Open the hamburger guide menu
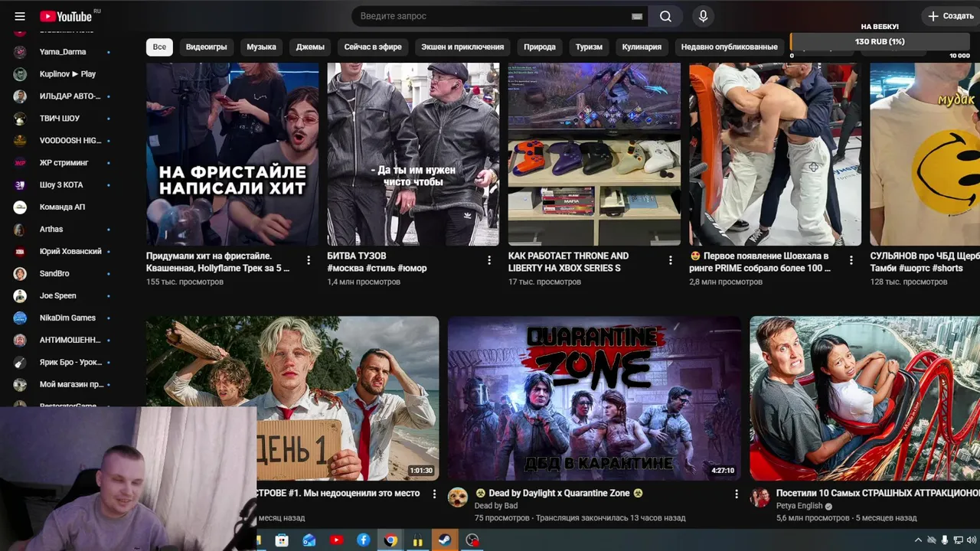Viewport: 980px width, 551px height. pos(20,16)
